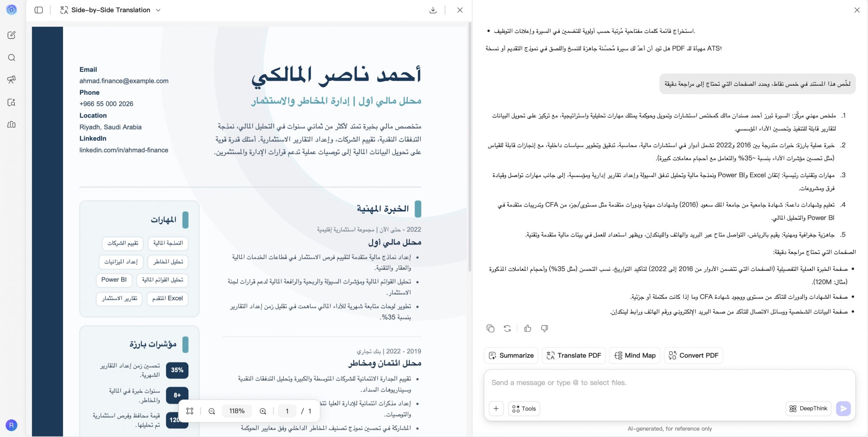
Task: Click 'Riyadh, Saudi Arabia' location text
Action: click(x=111, y=127)
